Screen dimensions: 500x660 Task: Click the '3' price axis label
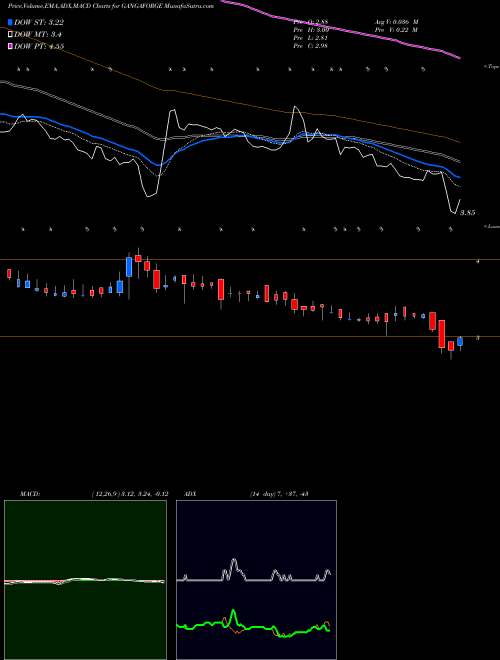coord(477,338)
